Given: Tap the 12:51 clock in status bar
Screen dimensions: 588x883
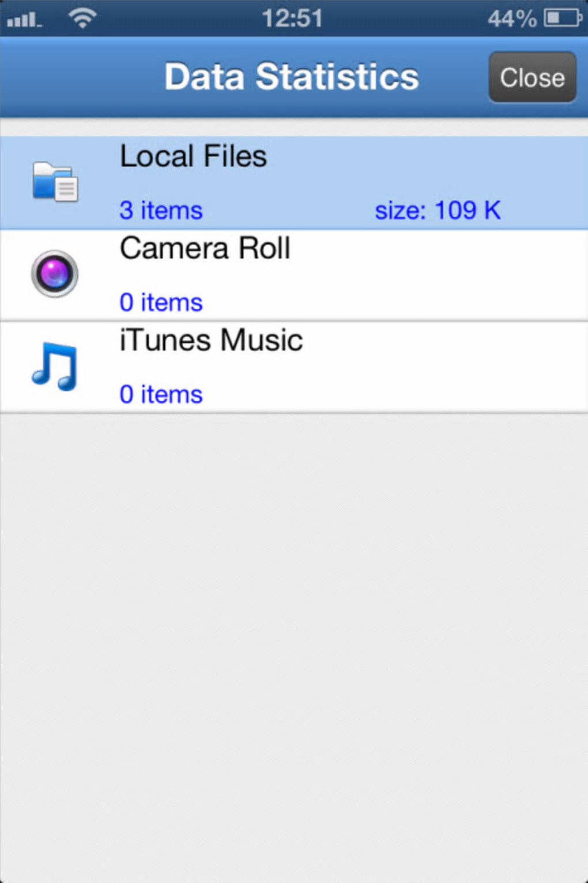Looking at the screenshot, I should (292, 18).
